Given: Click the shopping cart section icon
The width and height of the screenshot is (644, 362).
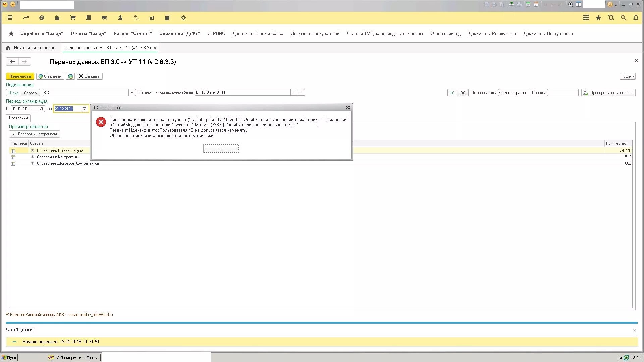Looking at the screenshot, I should [73, 18].
